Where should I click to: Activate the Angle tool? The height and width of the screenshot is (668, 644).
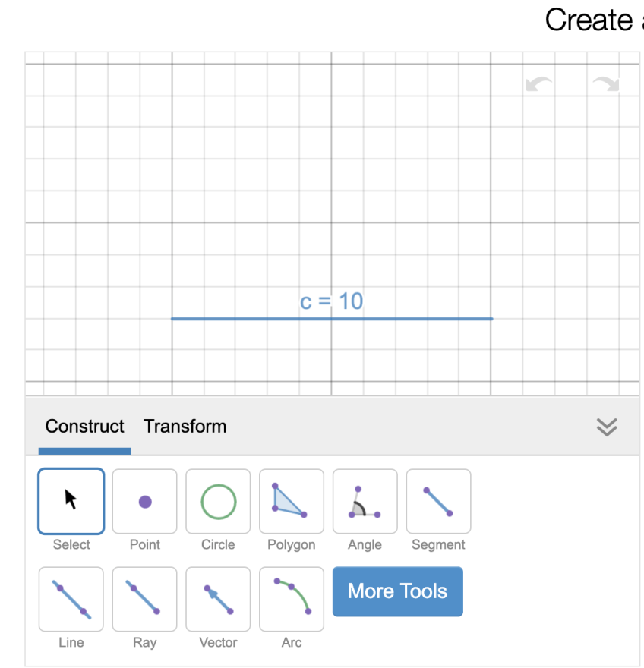pyautogui.click(x=365, y=501)
